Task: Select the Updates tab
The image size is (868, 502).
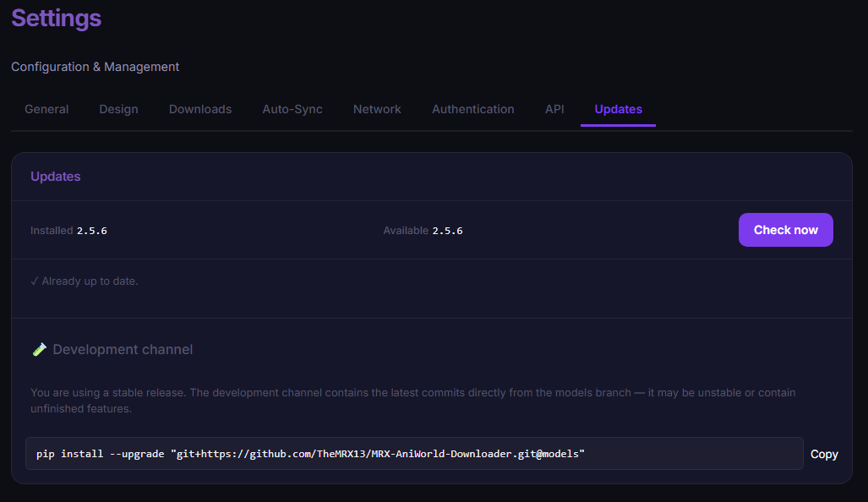Action: (618, 109)
